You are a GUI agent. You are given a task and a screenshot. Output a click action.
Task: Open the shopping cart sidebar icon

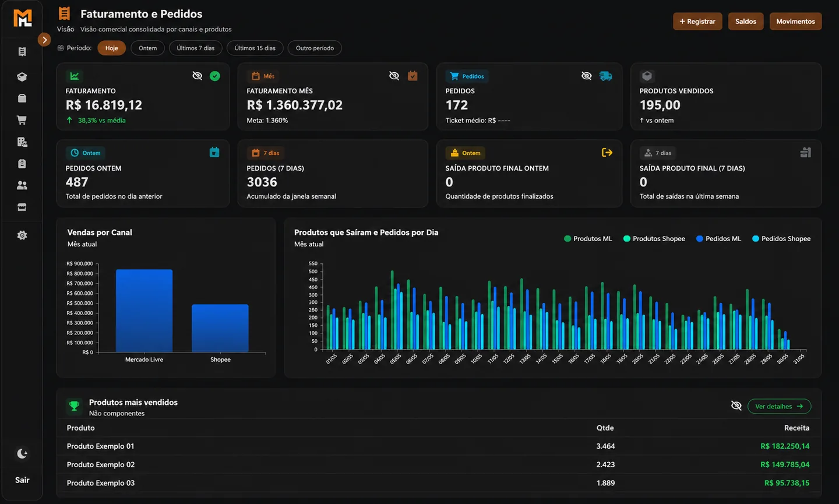pyautogui.click(x=22, y=120)
